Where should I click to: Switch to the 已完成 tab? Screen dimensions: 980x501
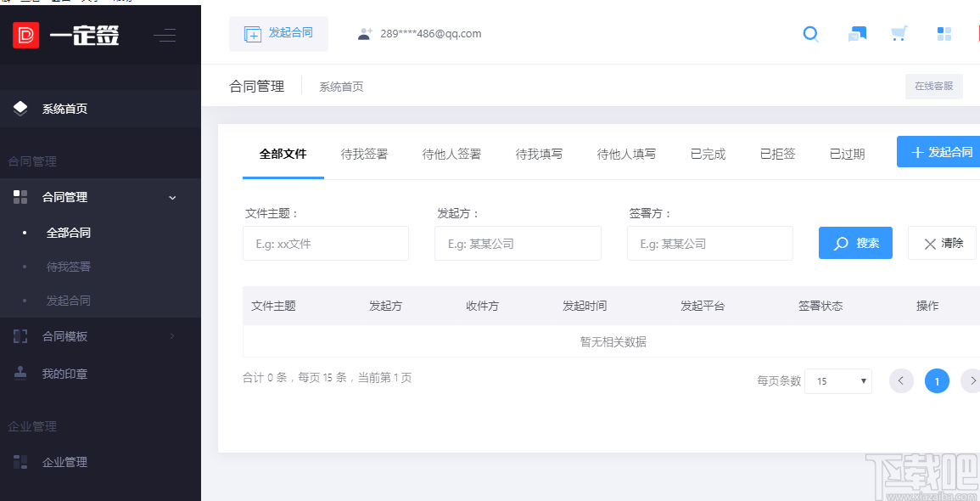[x=708, y=154]
